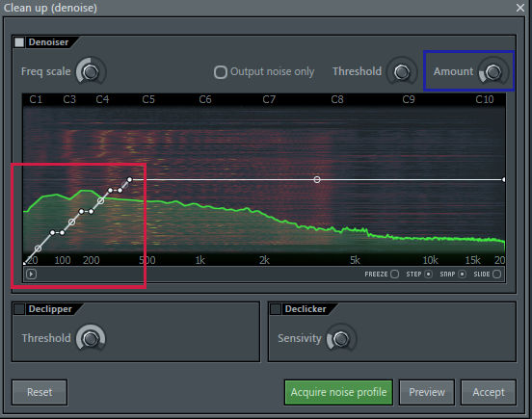Toggle the FREEZE option
This screenshot has height=419, width=532.
coord(394,274)
